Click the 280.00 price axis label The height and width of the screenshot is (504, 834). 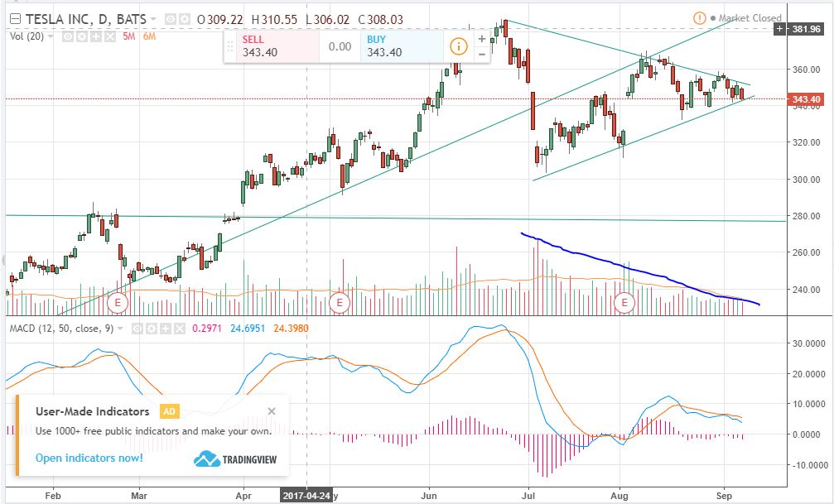(806, 216)
